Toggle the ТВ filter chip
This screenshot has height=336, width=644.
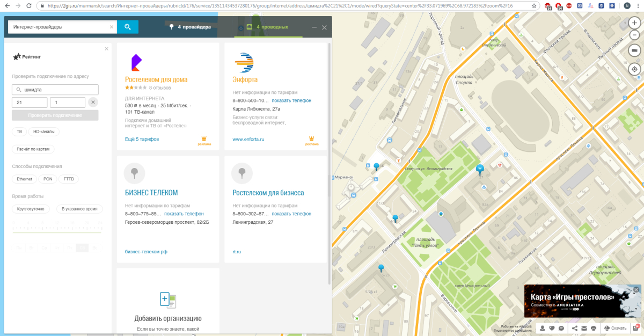(19, 132)
